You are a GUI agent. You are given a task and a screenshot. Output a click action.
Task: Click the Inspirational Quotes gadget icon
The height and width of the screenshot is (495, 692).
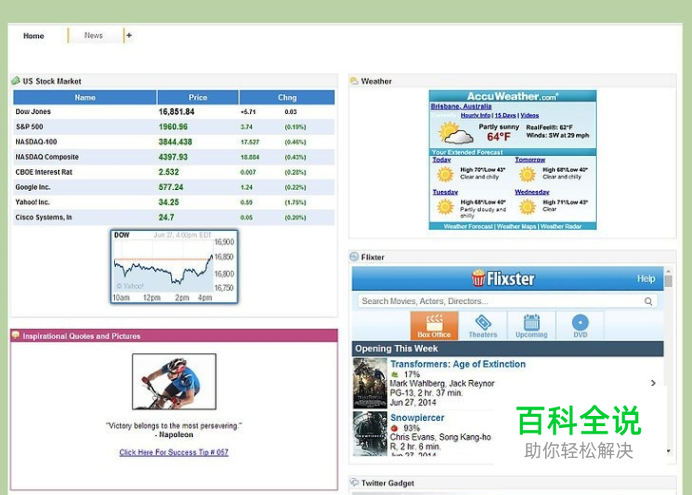coord(15,335)
